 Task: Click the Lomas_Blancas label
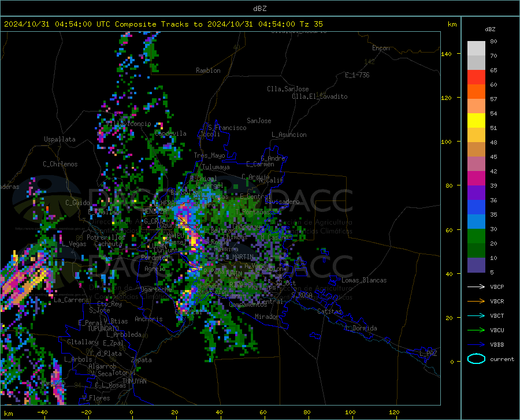pos(364,280)
